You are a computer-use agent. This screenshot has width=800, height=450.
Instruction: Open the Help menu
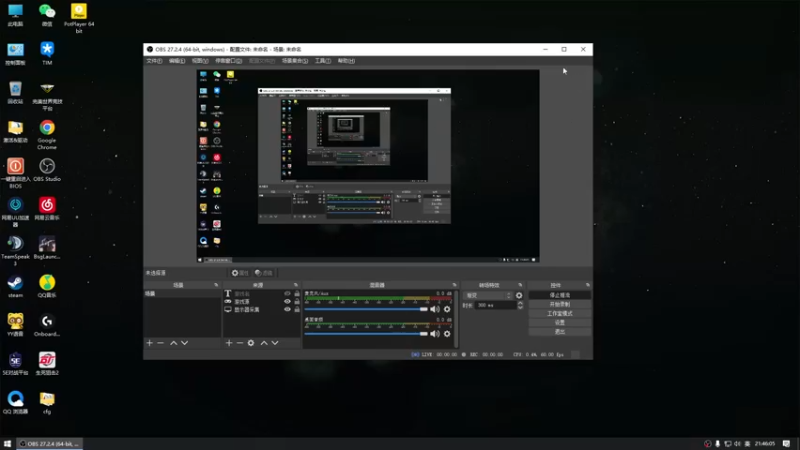click(346, 61)
